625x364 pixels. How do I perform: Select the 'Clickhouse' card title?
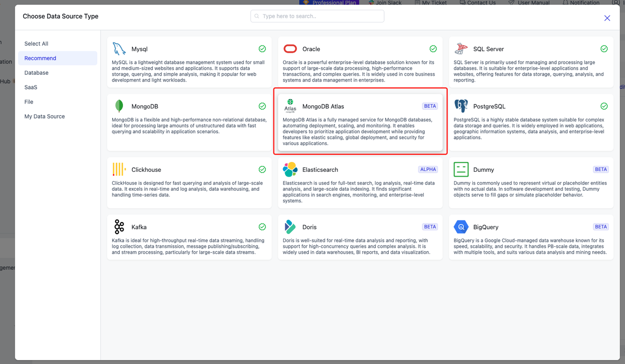pos(146,170)
